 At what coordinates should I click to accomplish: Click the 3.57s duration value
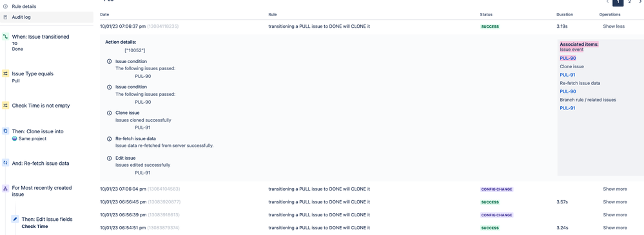pyautogui.click(x=562, y=202)
